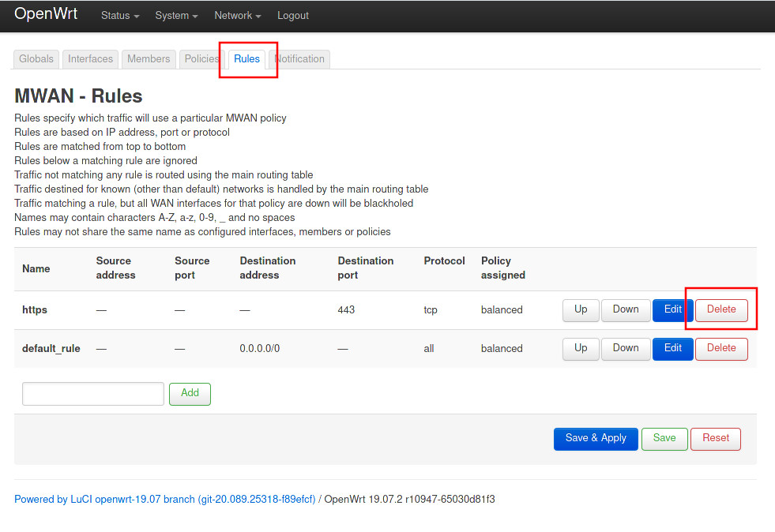Move default_rule down
The height and width of the screenshot is (532, 775).
(626, 348)
